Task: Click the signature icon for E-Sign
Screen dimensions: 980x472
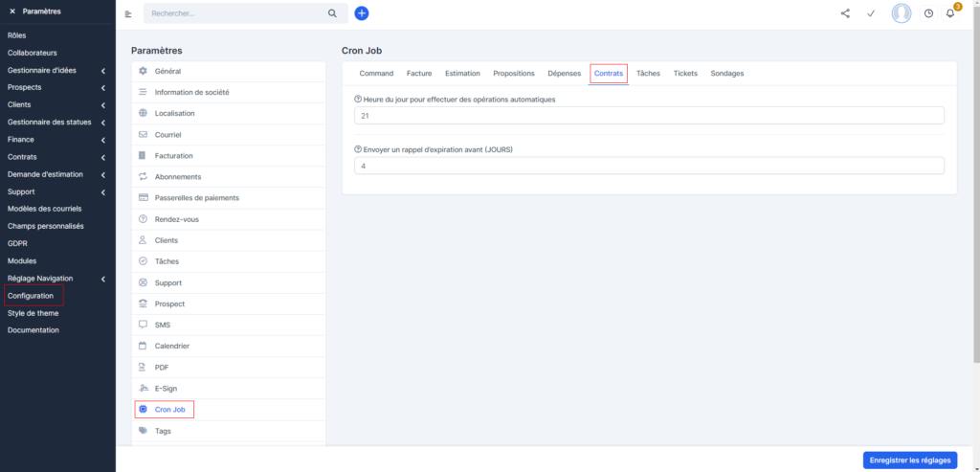Action: (143, 389)
